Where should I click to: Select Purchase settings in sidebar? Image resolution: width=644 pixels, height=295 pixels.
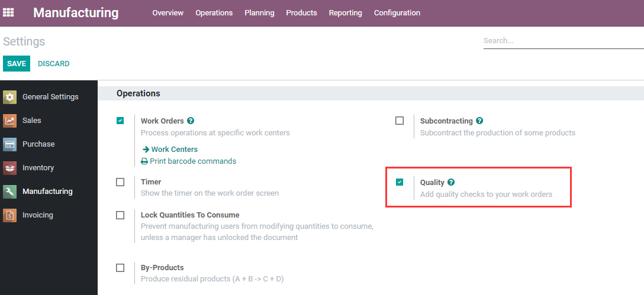pos(38,144)
